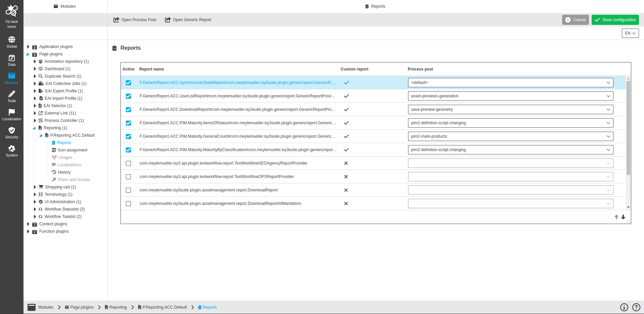Open the Data sidebar icon

coord(11,58)
